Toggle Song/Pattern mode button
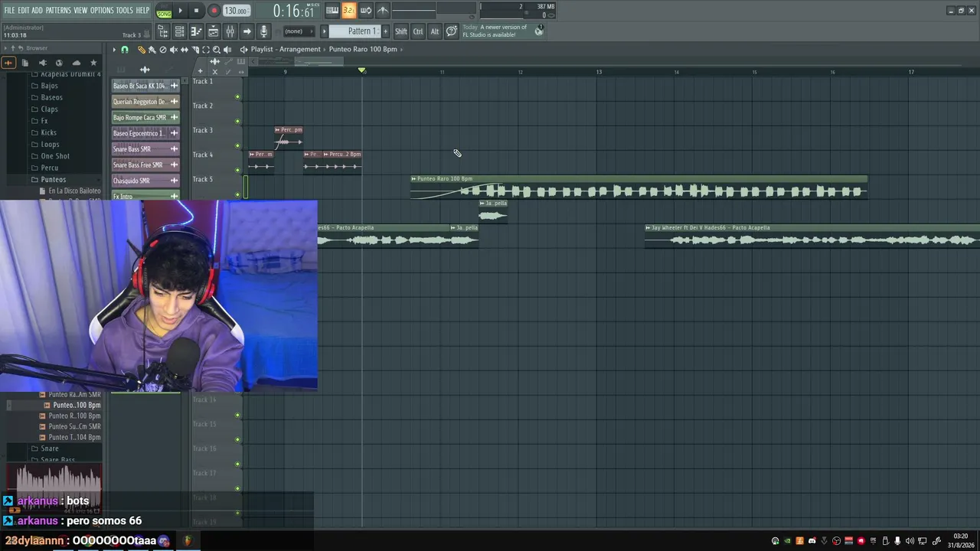The height and width of the screenshot is (551, 980). tap(164, 11)
